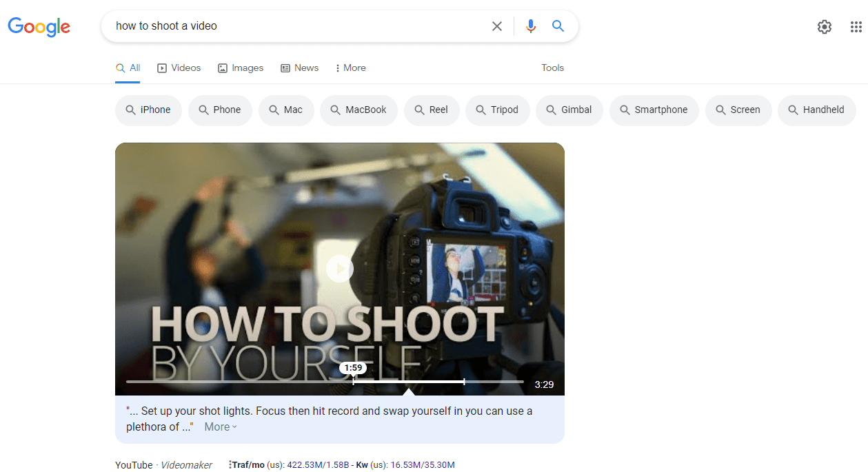Click the 3:29 video duration label

[x=544, y=384]
